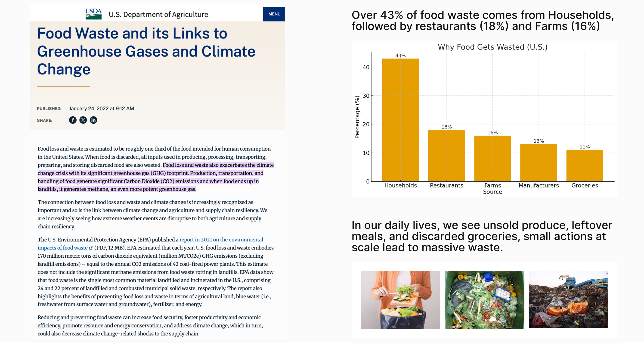Share article via Facebook icon
644x343 pixels.
73,120
